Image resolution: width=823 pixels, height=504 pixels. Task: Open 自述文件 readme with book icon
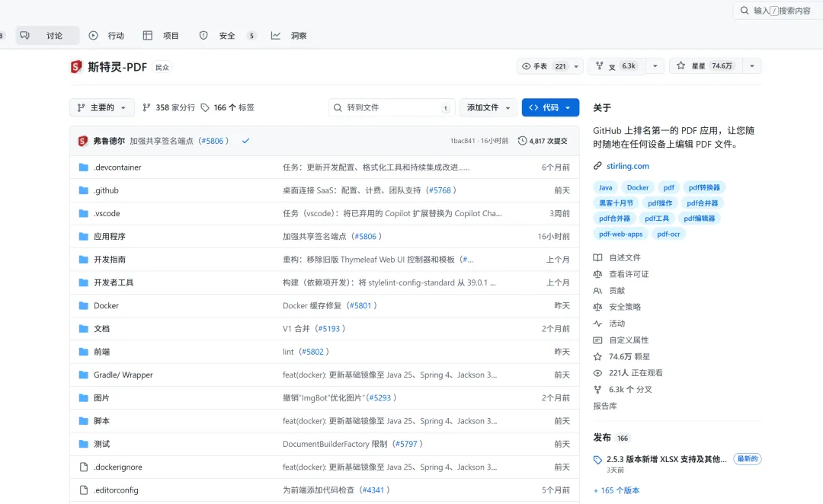pos(617,257)
